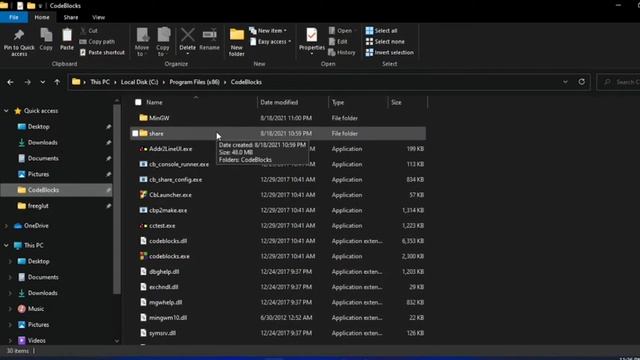Select file dbghelp.dll
This screenshot has height=360, width=640.
(164, 271)
